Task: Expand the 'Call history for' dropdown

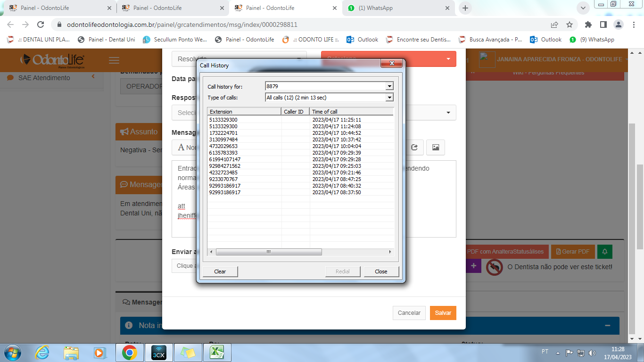Action: (x=389, y=86)
